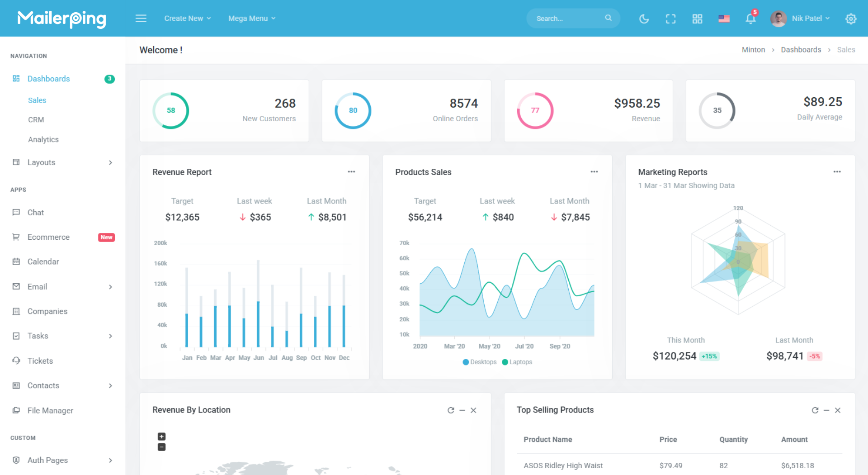
Task: Click the Dashboards breadcrumb link
Action: pos(801,50)
